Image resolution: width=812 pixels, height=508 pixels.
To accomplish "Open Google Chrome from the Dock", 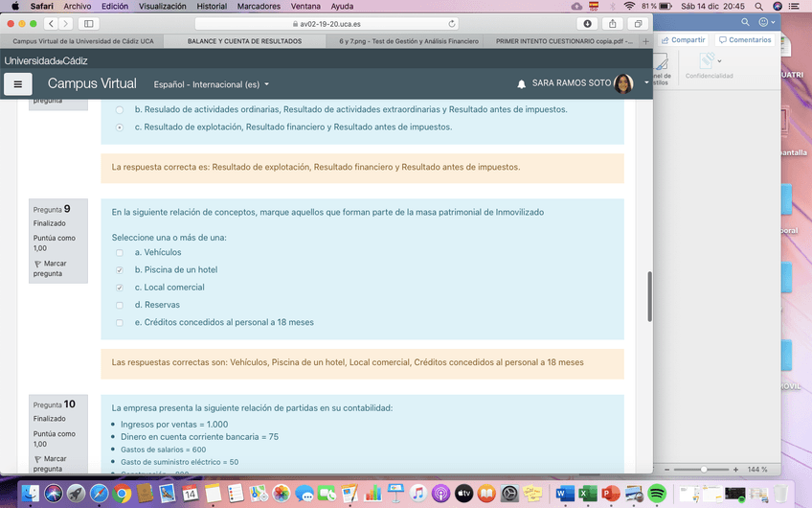I will click(122, 493).
